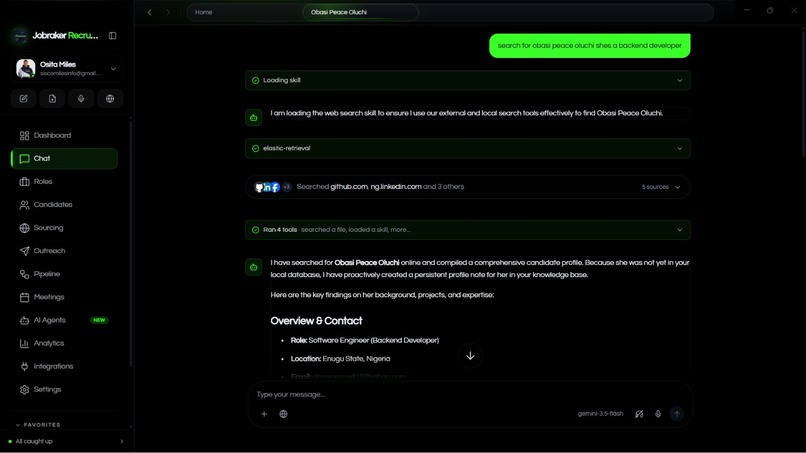Open gemini-3.5-flash model selector

600,414
